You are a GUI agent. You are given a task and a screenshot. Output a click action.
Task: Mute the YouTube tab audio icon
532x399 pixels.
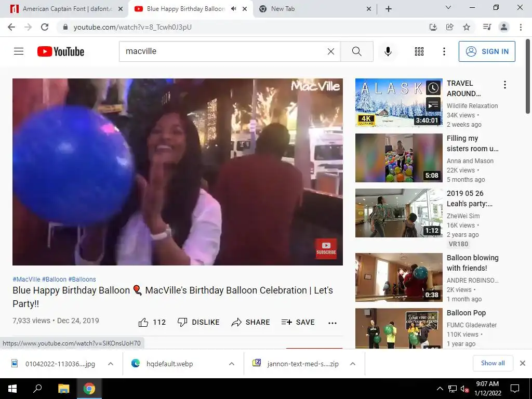pos(233,9)
